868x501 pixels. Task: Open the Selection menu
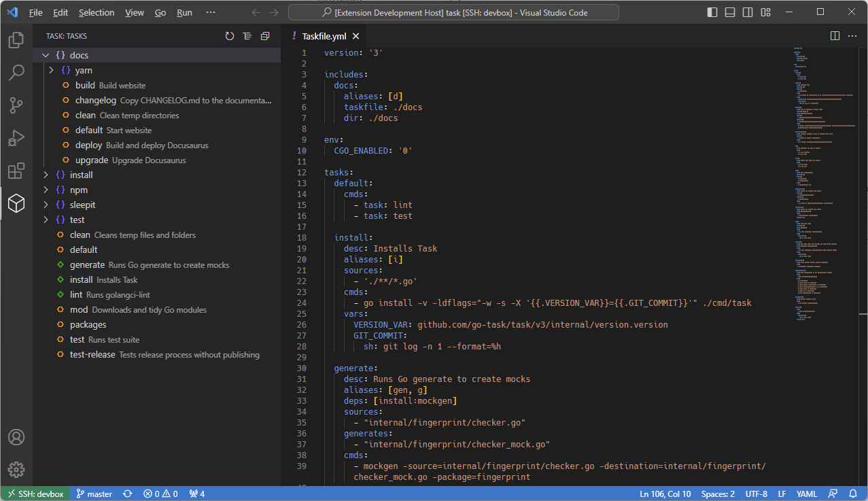point(97,12)
